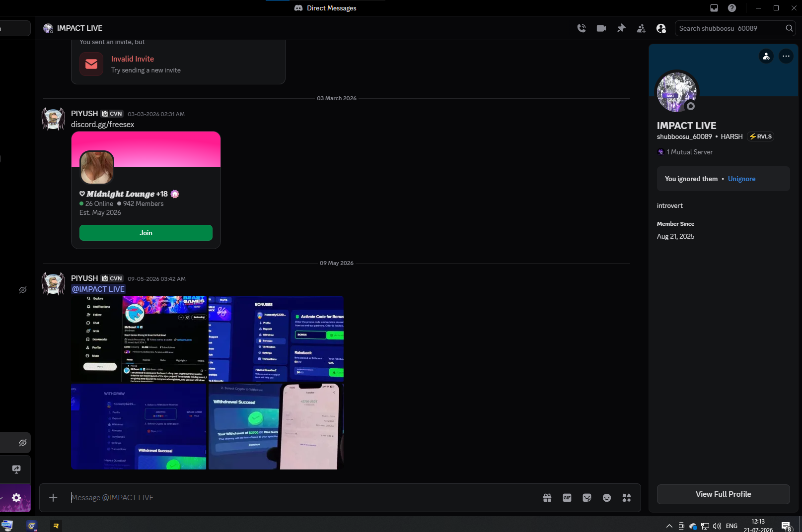
Task: Click the Midnight Lounge server avatar
Action: [97, 167]
